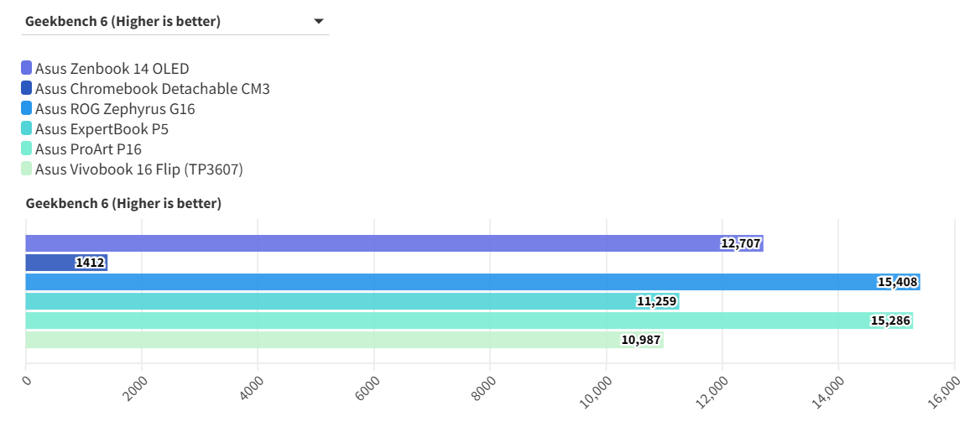
Task: Hide Asus ProArt P16 series via legend
Action: (88, 149)
